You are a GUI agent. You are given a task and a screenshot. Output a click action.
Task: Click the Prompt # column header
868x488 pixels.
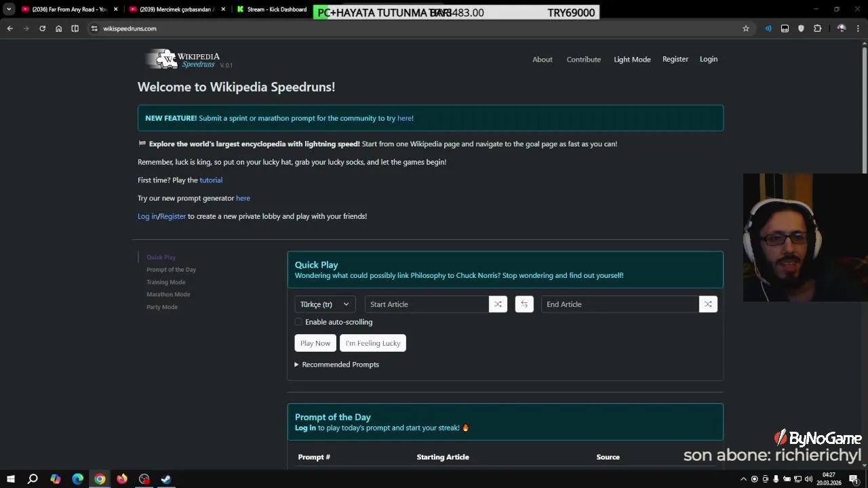(314, 457)
